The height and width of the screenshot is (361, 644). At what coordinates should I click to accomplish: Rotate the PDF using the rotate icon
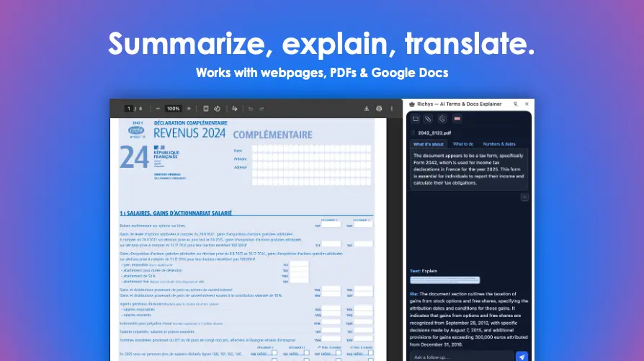point(218,109)
